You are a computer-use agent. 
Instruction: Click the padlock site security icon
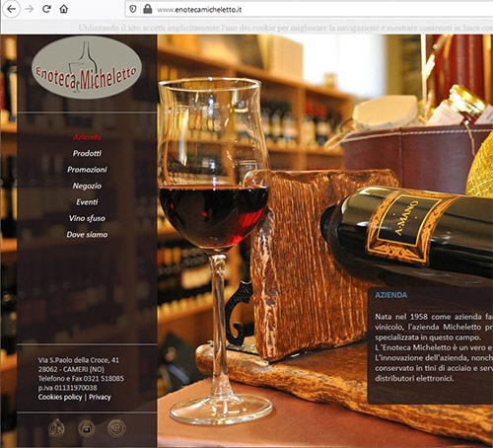tap(148, 9)
